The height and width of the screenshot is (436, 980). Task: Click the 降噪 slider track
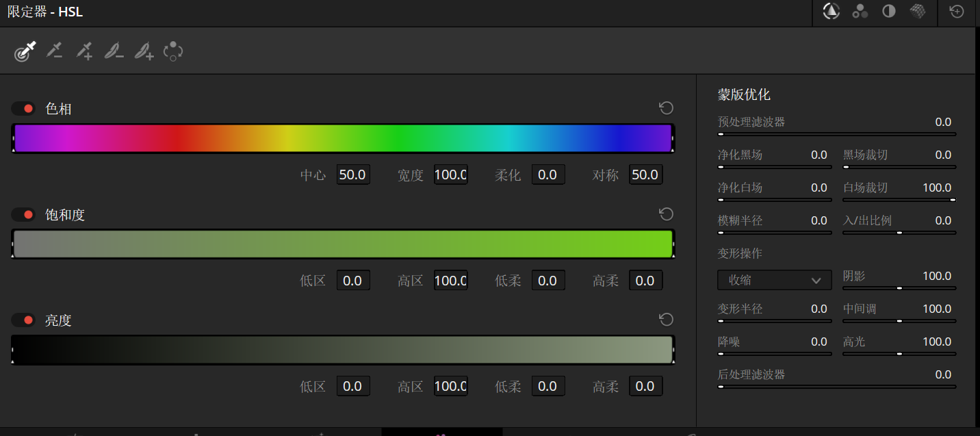[774, 354]
